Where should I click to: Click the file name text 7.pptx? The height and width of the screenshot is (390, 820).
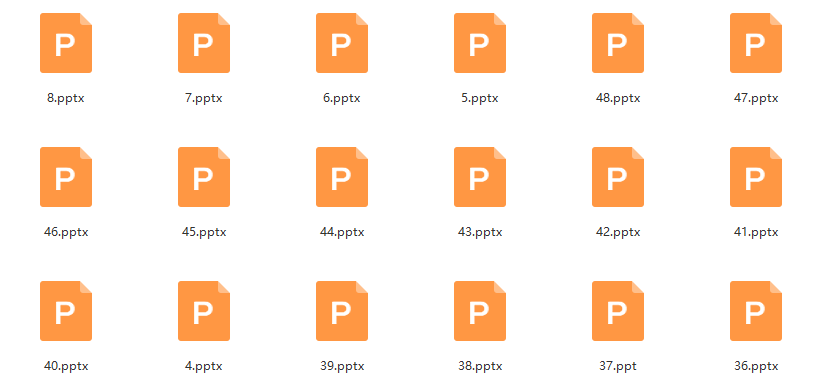(x=204, y=98)
